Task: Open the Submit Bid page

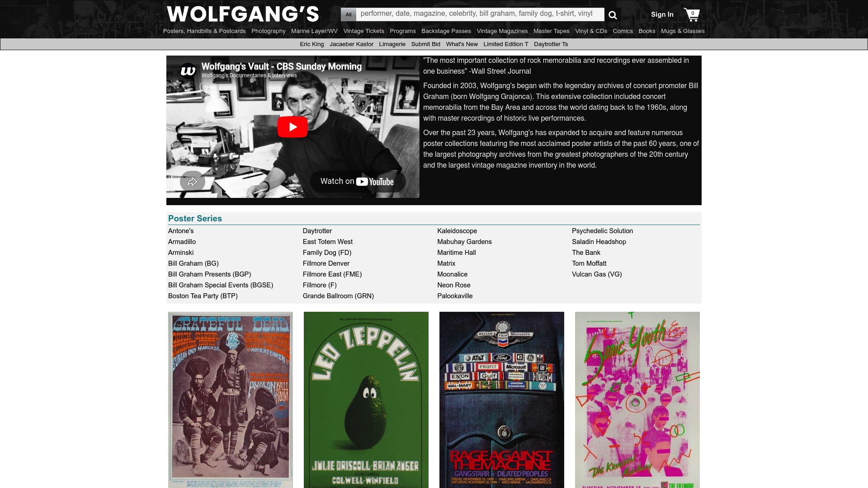Action: click(x=425, y=44)
